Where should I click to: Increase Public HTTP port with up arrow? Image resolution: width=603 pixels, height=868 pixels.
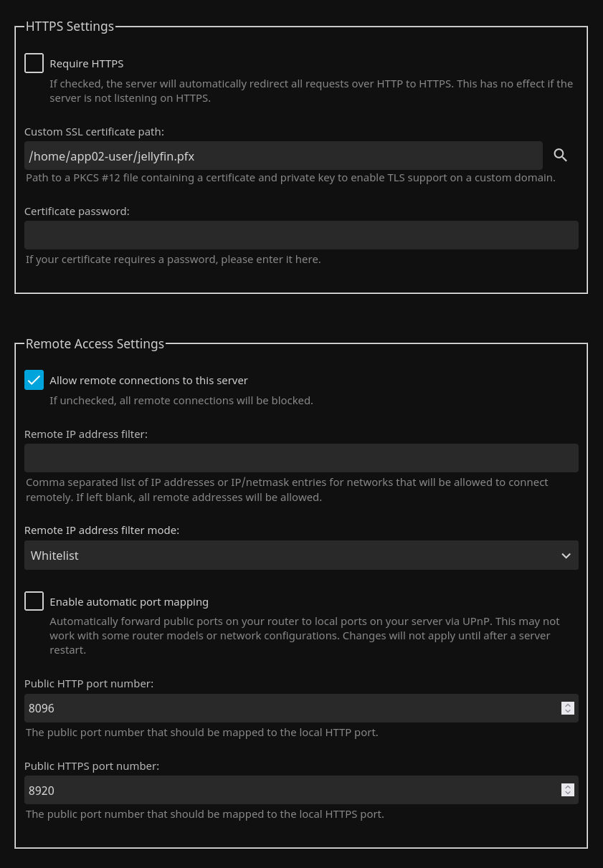click(568, 705)
